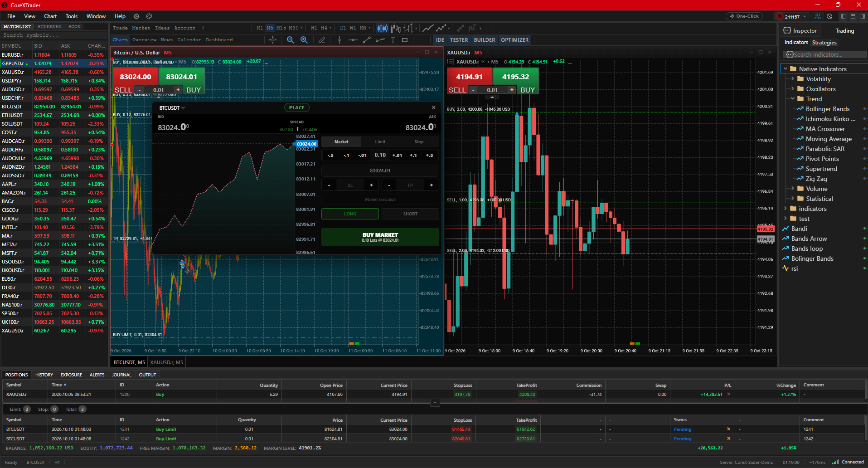Toggle the left sidebar panel layout icon
This screenshot has width=868, height=468.
coord(843,16)
